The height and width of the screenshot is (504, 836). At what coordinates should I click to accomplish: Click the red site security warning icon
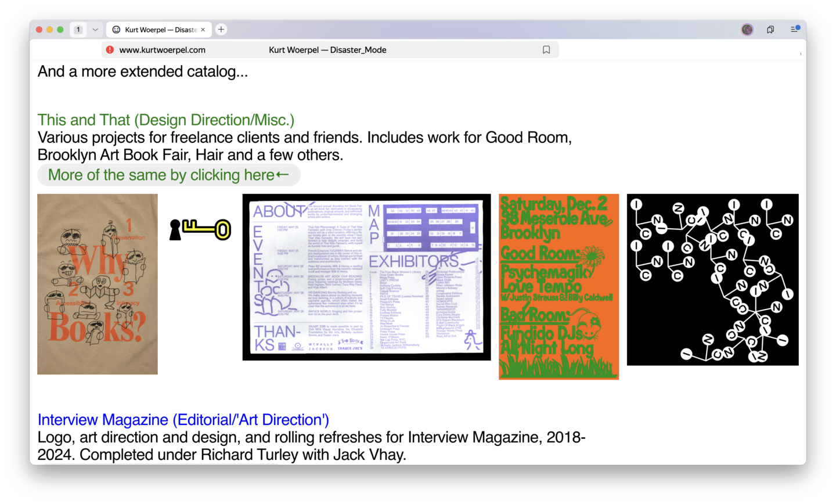tap(110, 50)
